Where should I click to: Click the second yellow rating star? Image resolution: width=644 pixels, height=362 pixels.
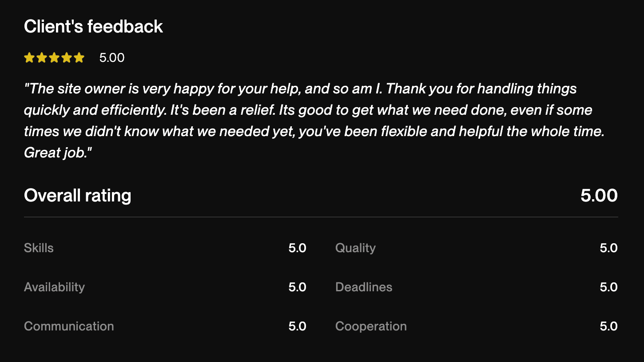click(x=42, y=58)
